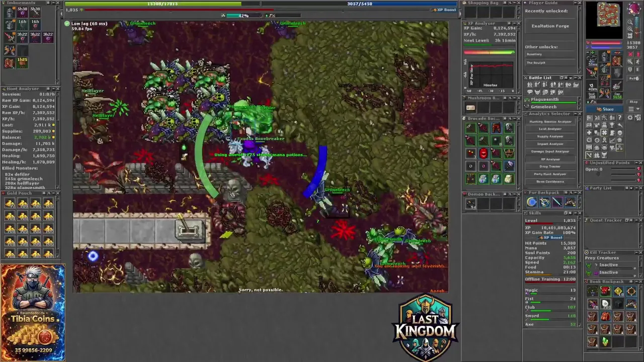Click the Exaltation Forge unlock button
The width and height of the screenshot is (644, 362).
coord(550,26)
